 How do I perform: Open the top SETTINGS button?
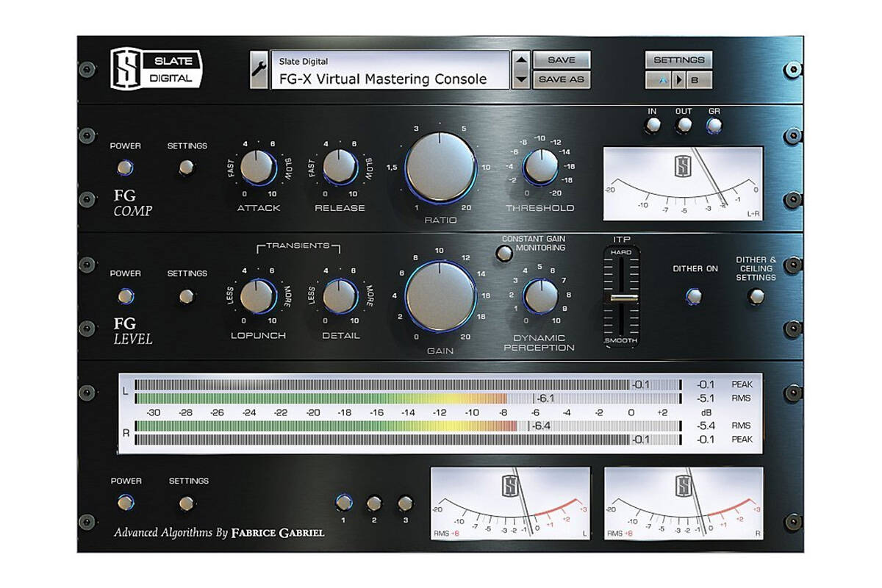point(678,60)
